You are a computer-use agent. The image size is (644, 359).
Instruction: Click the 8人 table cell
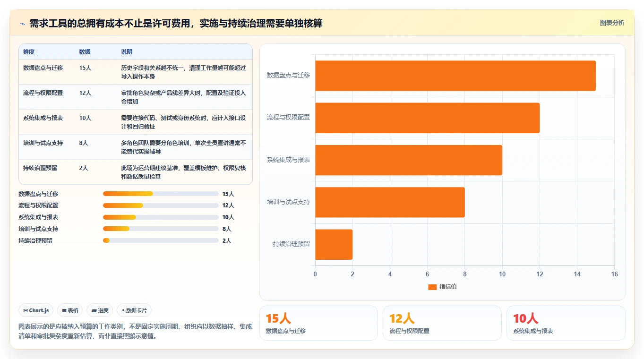(x=84, y=143)
